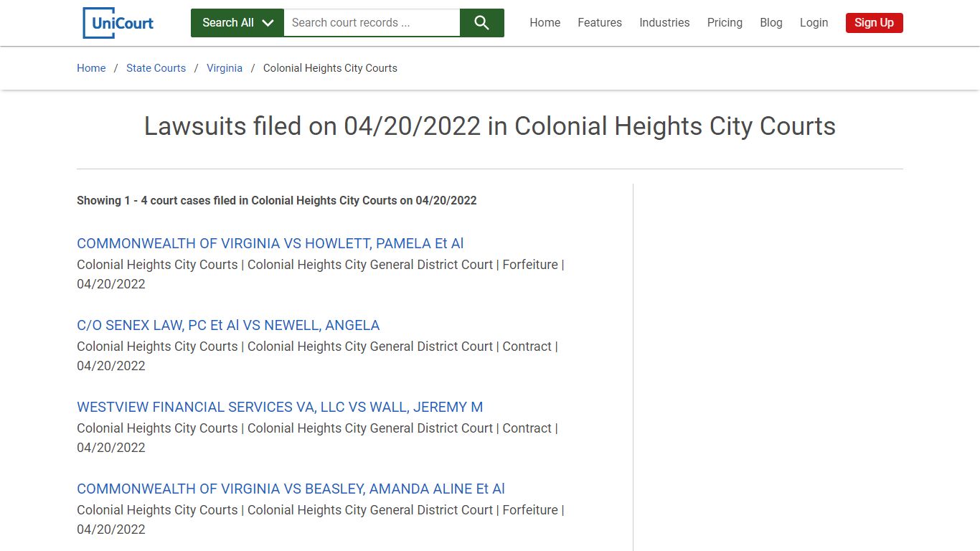Click the 'Lawsuits filed on 04/20/2022' page heading
This screenshot has height=551, width=980.
pyautogui.click(x=490, y=126)
